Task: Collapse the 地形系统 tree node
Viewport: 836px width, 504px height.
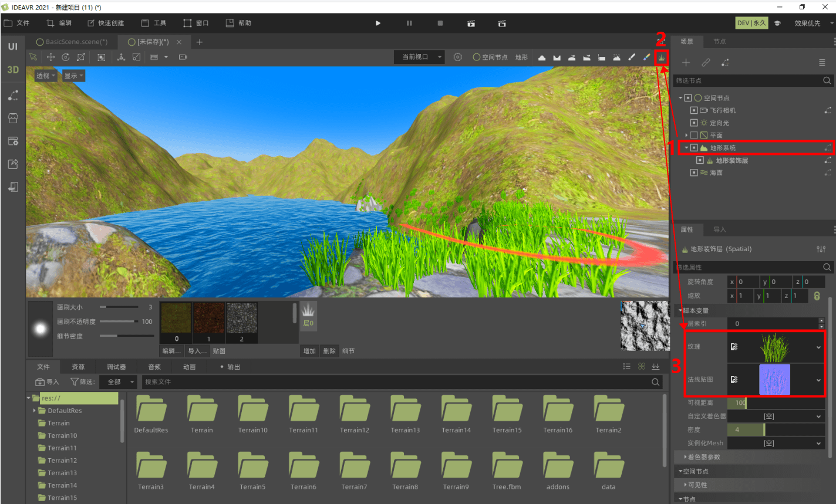Action: (x=686, y=148)
